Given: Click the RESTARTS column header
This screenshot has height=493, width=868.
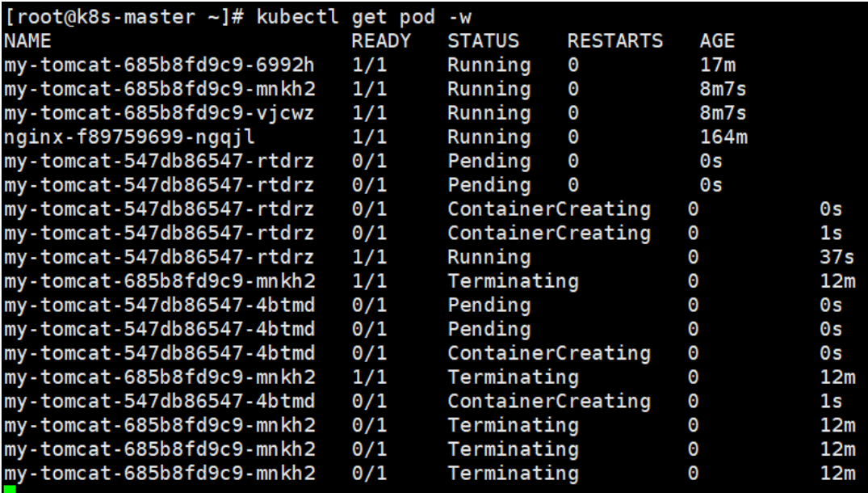Looking at the screenshot, I should 615,41.
